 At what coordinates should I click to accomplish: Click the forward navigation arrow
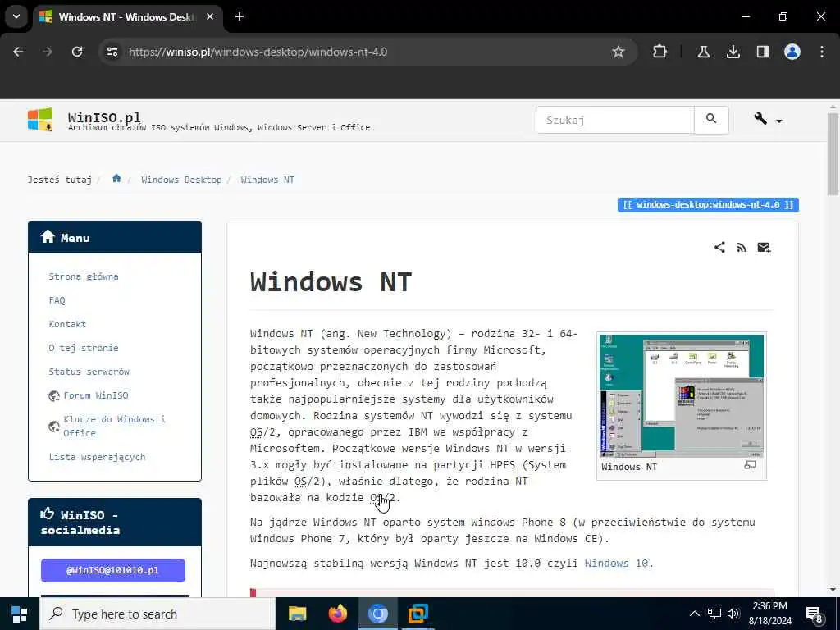coord(48,52)
